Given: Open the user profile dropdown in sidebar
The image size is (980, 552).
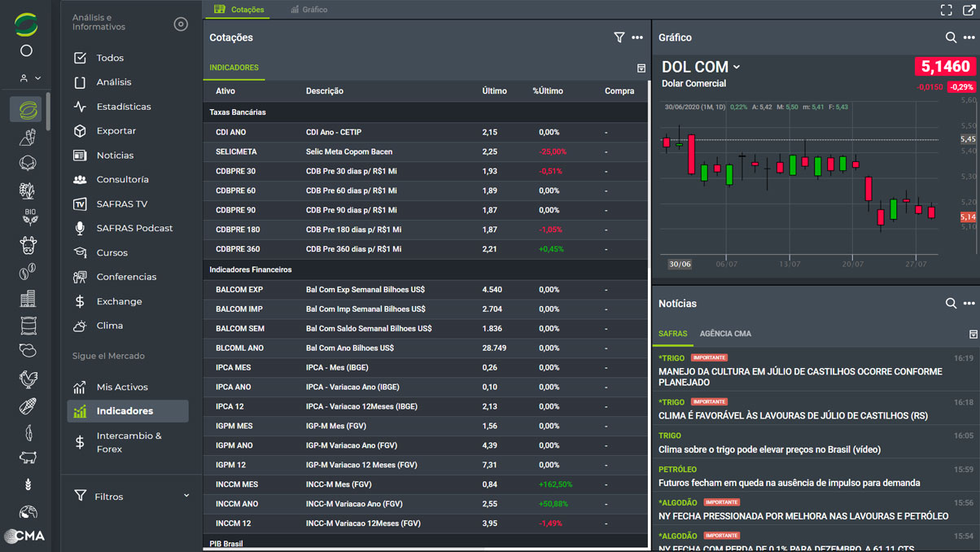Looking at the screenshot, I should (x=30, y=78).
